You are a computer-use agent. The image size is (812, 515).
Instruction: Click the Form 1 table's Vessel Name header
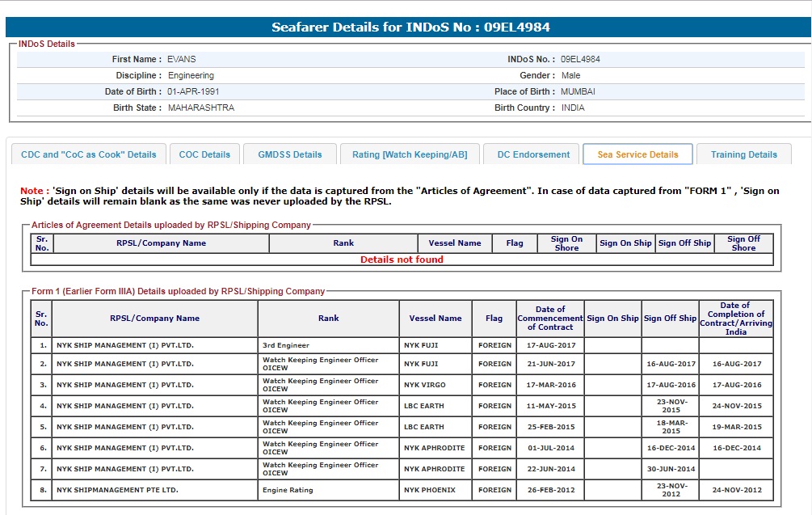[435, 319]
